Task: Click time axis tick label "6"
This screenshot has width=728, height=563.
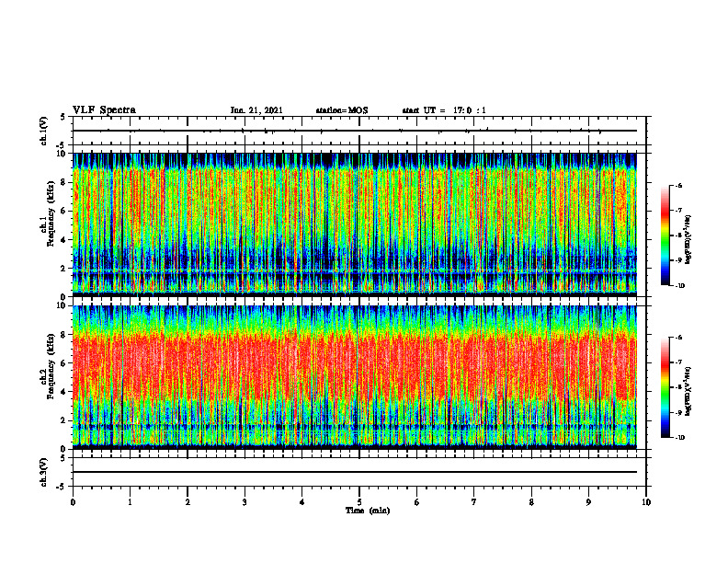Action: 417,502
